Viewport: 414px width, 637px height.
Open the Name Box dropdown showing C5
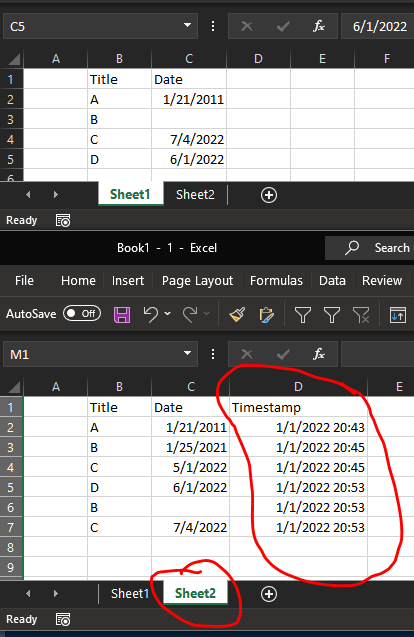click(x=187, y=25)
